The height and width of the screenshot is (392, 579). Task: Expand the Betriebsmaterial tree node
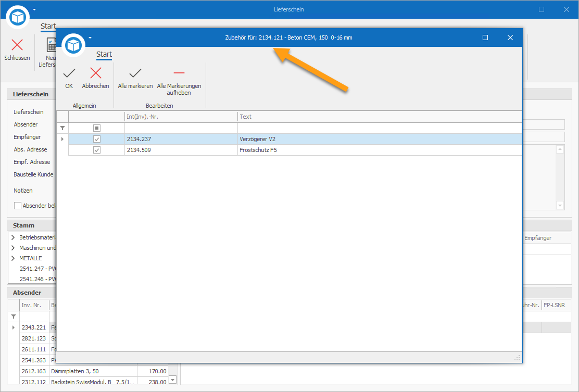(x=13, y=237)
